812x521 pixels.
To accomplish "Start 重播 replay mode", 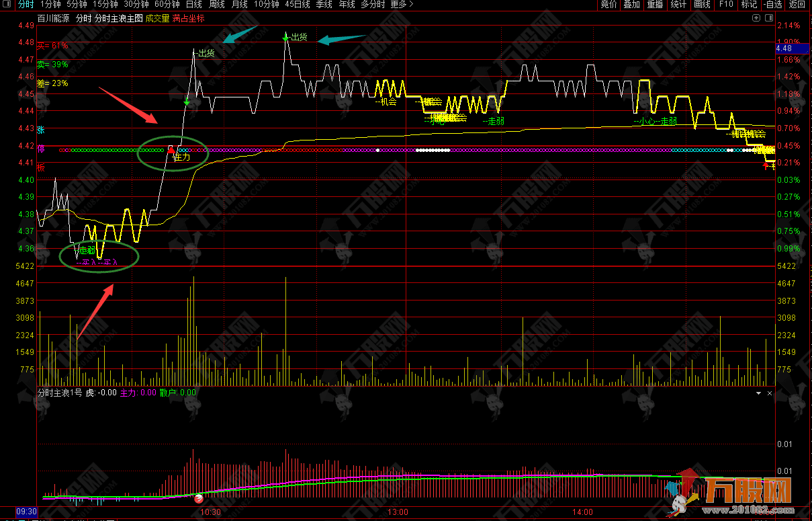I will (655, 5).
